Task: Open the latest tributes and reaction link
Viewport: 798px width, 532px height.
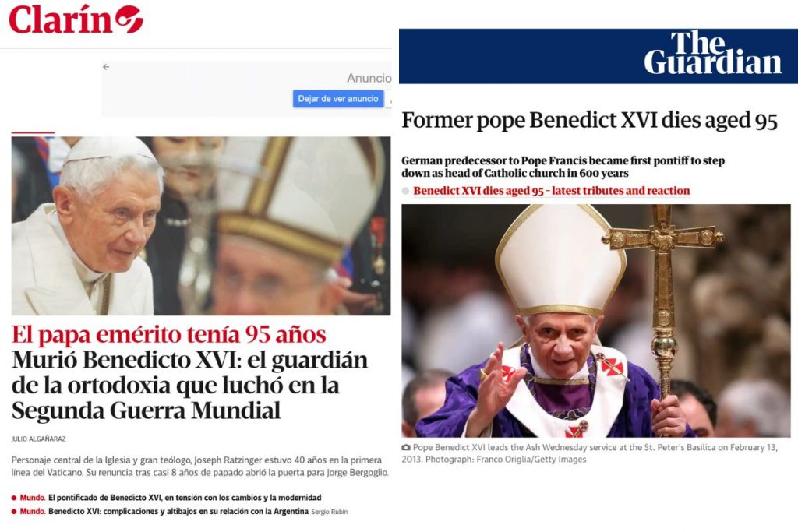Action: tap(552, 191)
